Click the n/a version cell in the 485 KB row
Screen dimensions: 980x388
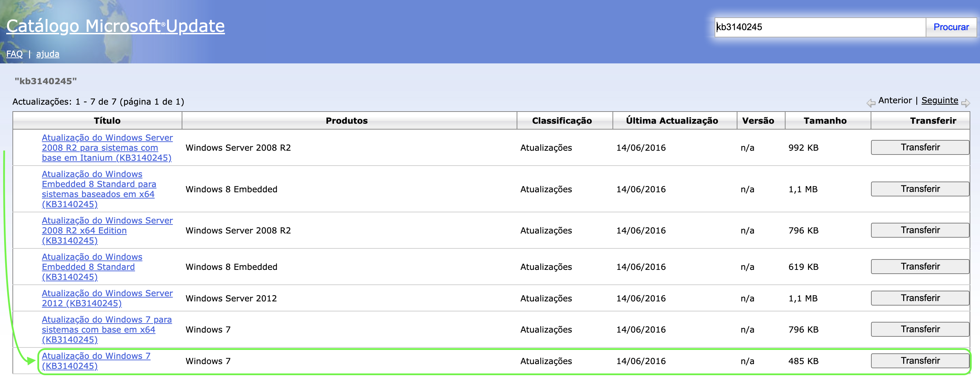pos(747,361)
